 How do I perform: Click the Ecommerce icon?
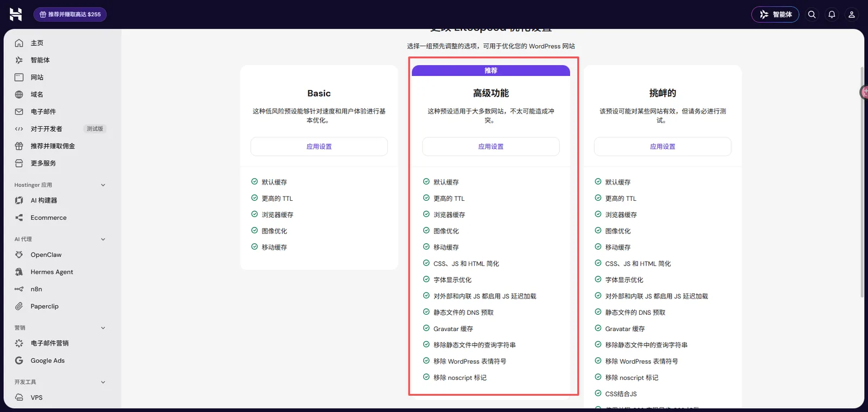pos(19,218)
